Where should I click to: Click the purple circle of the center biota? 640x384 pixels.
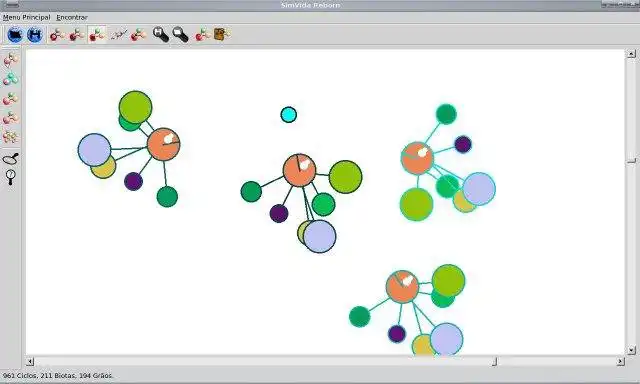click(279, 213)
